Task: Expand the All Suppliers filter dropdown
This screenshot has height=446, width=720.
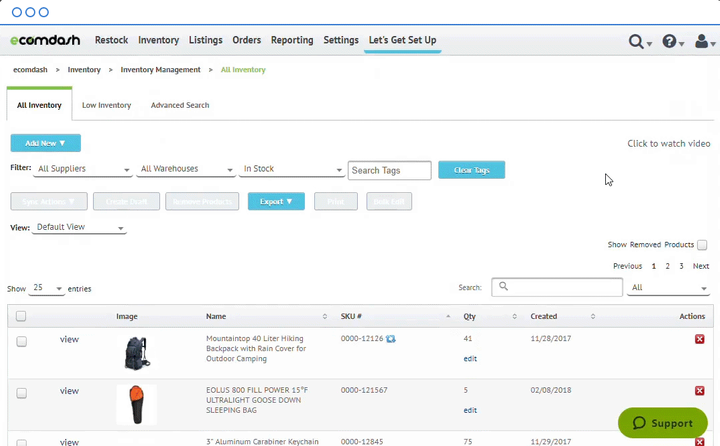Action: 83,170
